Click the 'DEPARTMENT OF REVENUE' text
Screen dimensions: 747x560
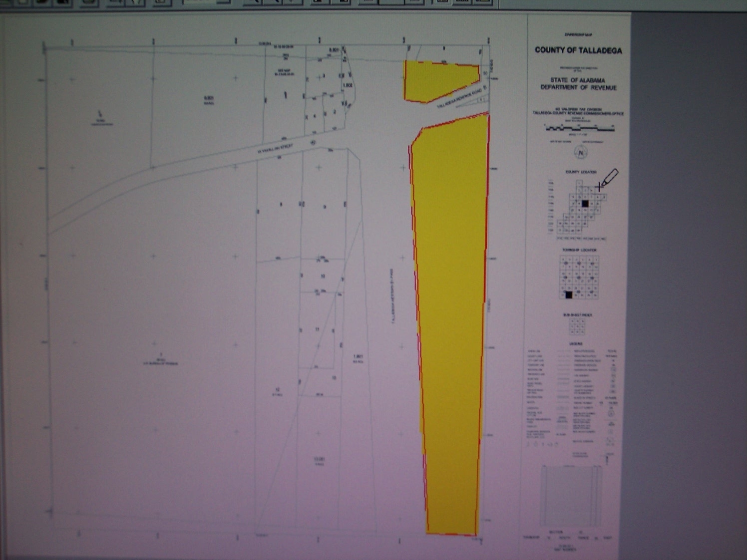(578, 87)
